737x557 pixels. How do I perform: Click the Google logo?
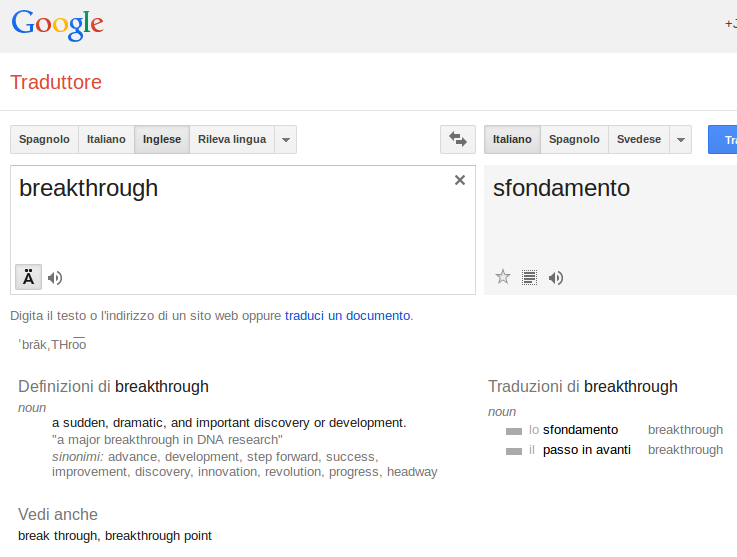tap(58, 24)
